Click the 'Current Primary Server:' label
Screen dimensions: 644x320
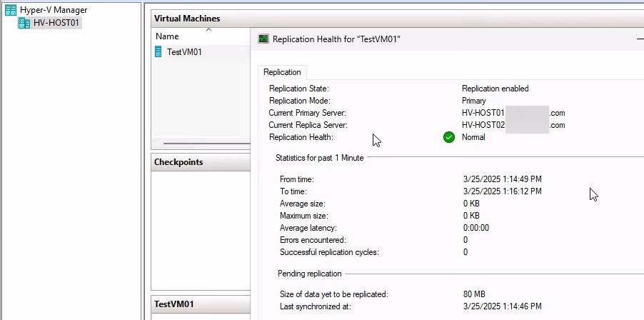pyautogui.click(x=307, y=113)
